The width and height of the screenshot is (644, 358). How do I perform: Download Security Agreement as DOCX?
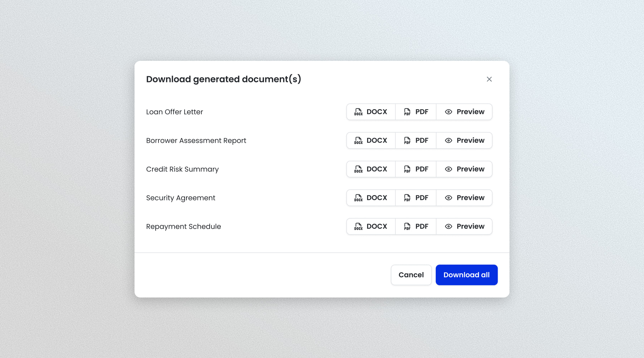[371, 198]
